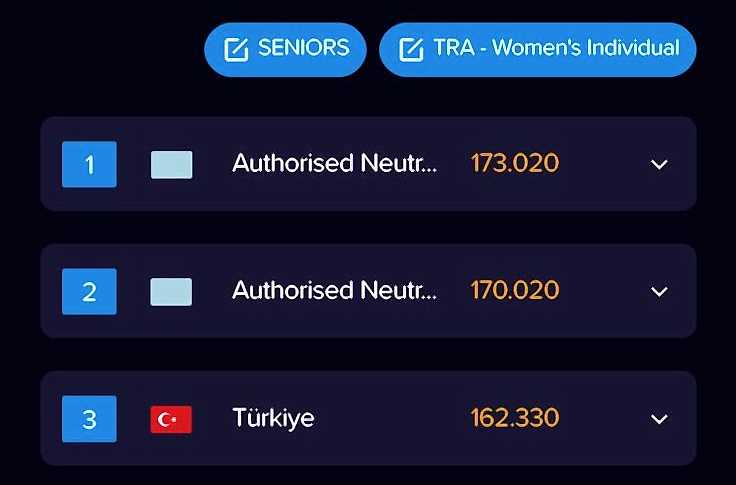Click the Türkiye team name

[273, 418]
